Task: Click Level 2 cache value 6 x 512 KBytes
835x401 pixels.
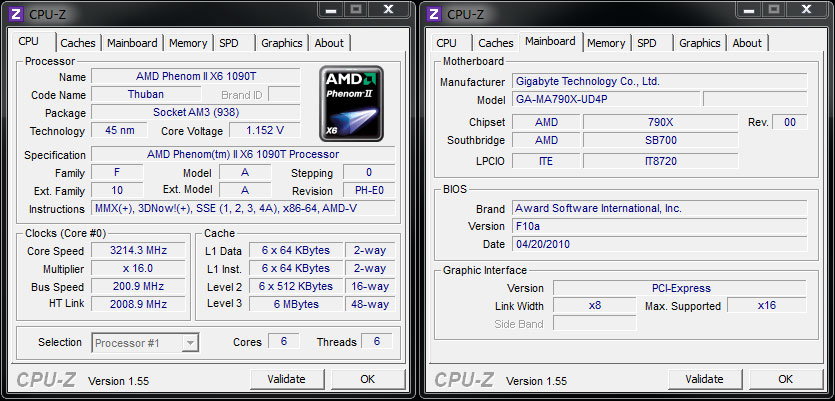Action: tap(296, 286)
